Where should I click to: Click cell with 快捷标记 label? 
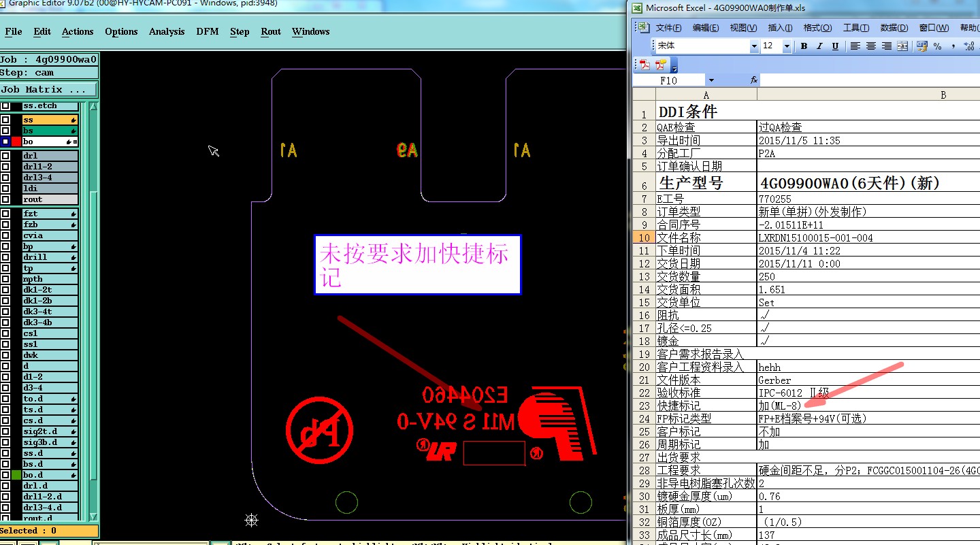706,406
